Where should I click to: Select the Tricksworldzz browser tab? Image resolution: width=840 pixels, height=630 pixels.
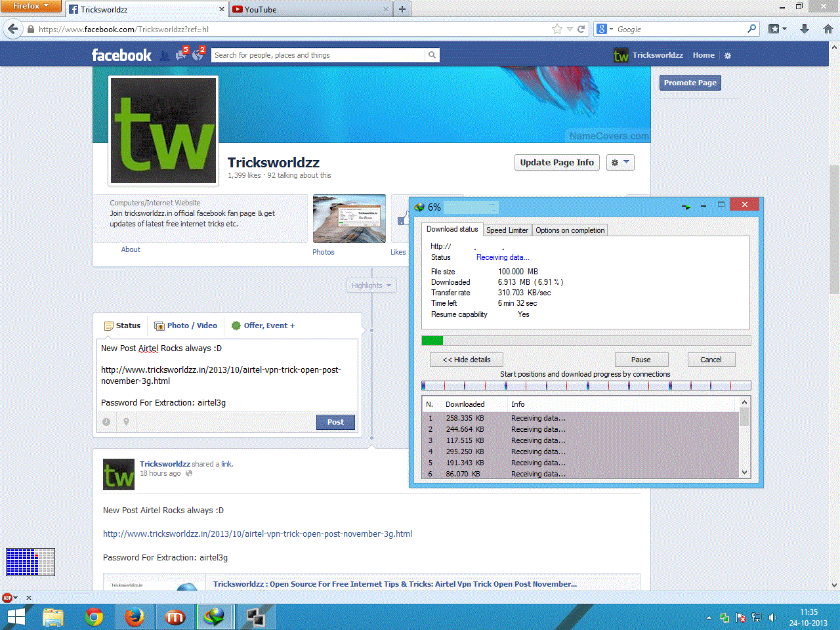146,9
